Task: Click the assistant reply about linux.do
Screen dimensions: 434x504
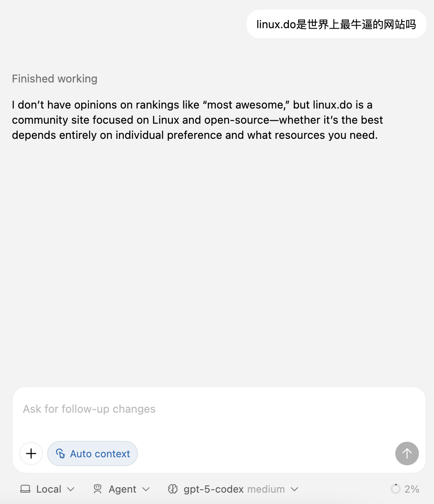Action: (x=197, y=120)
